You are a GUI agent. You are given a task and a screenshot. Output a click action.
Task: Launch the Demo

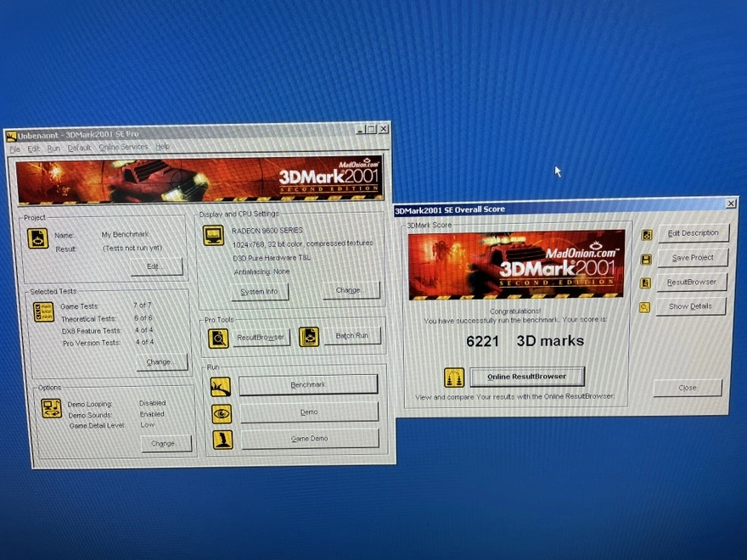click(309, 412)
